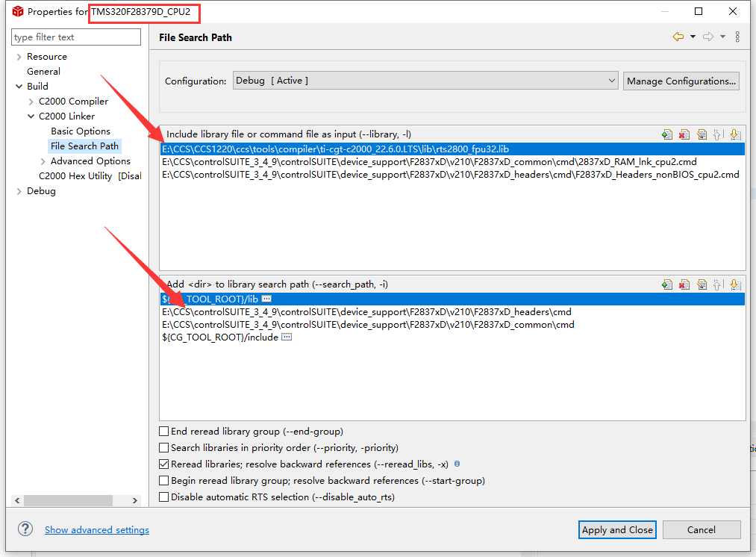Edit selected entry in the --search_path list
The width and height of the screenshot is (756, 557).
point(702,284)
